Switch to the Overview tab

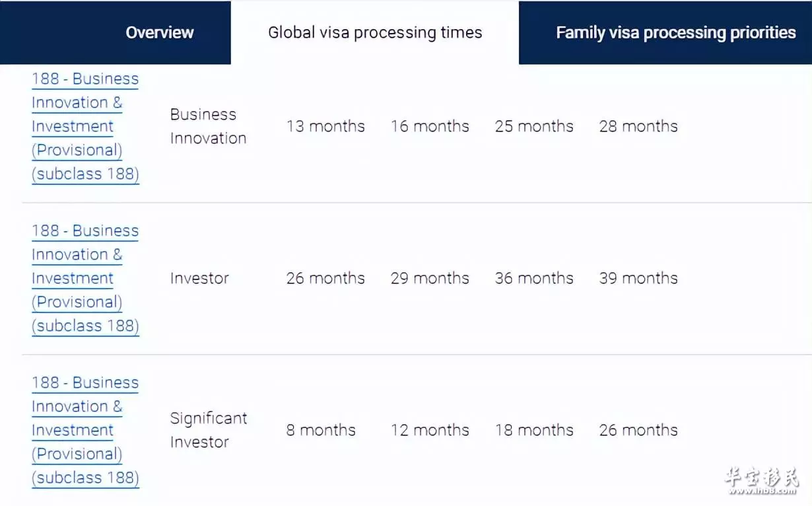coord(160,32)
